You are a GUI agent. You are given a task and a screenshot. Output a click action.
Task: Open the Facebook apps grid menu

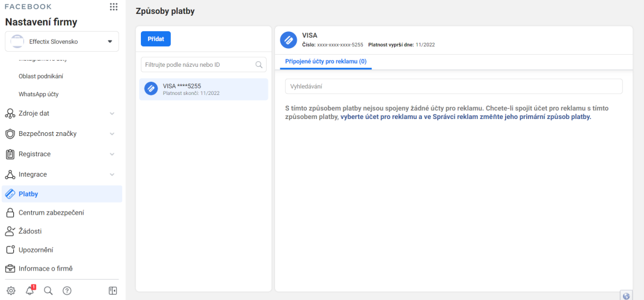click(x=114, y=7)
